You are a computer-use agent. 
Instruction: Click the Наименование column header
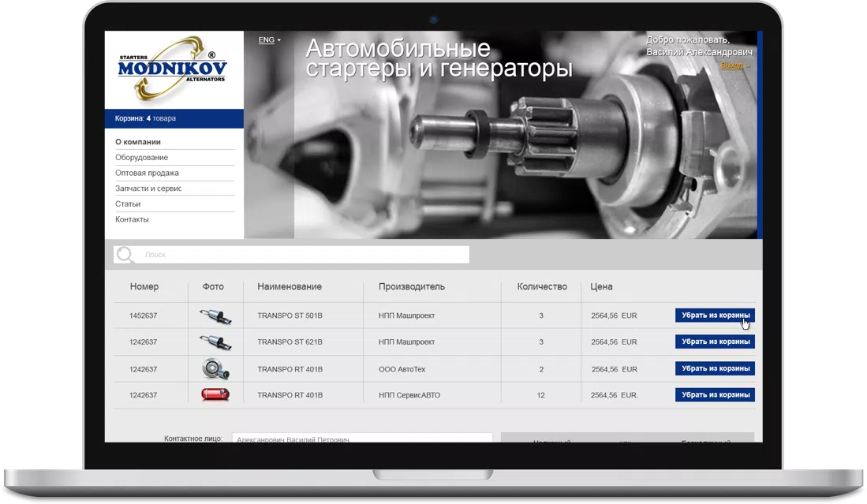pos(290,286)
